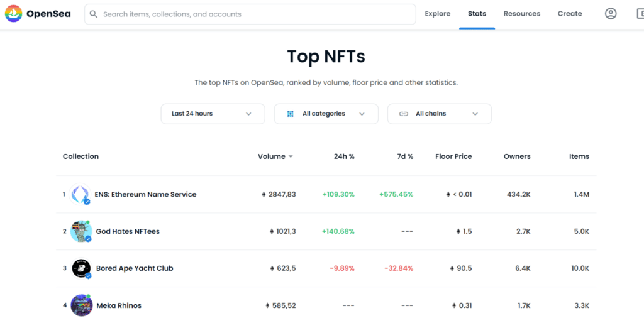The image size is (644, 323).
Task: Go to the Explore menu
Action: [x=438, y=14]
